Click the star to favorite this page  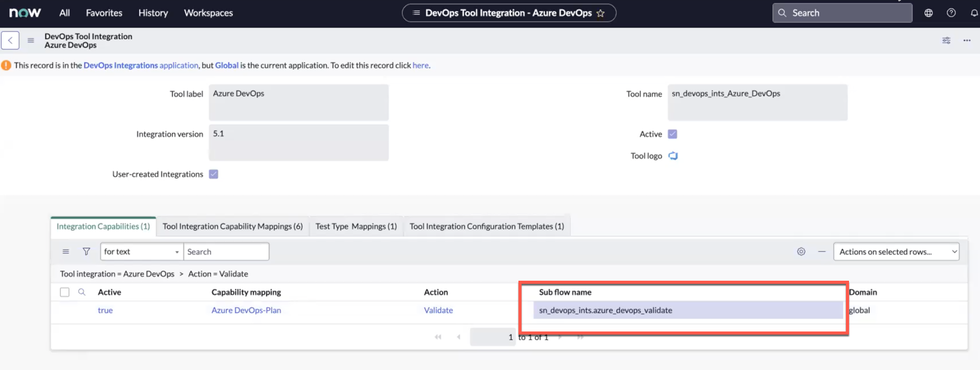click(x=600, y=13)
